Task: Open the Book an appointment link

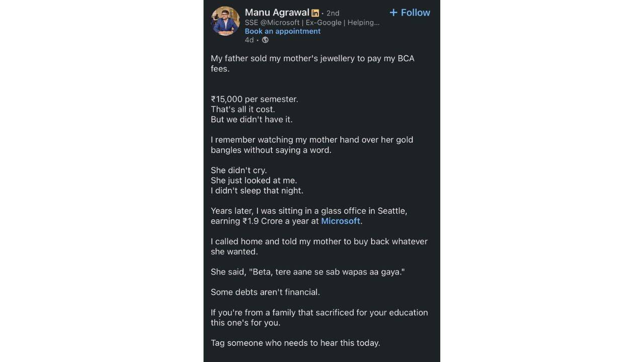Action: coord(283,31)
